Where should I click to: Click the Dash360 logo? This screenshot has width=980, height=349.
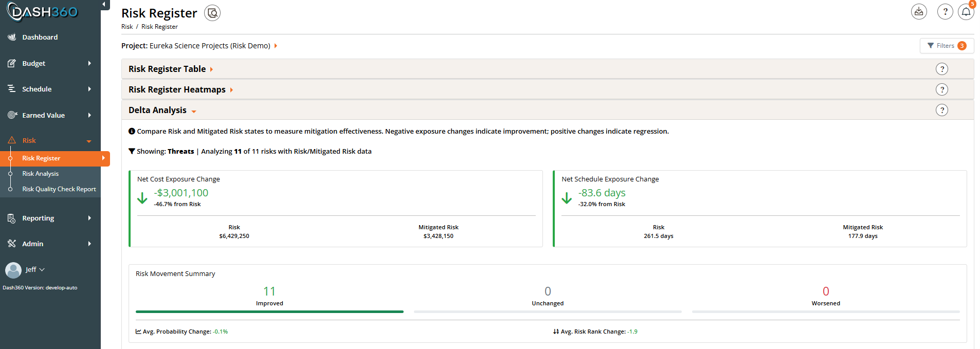[42, 12]
